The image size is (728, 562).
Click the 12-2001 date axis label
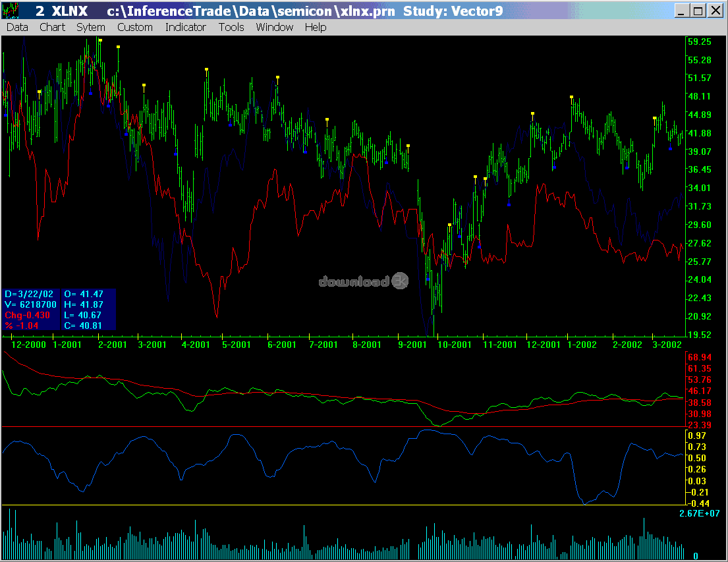click(544, 345)
